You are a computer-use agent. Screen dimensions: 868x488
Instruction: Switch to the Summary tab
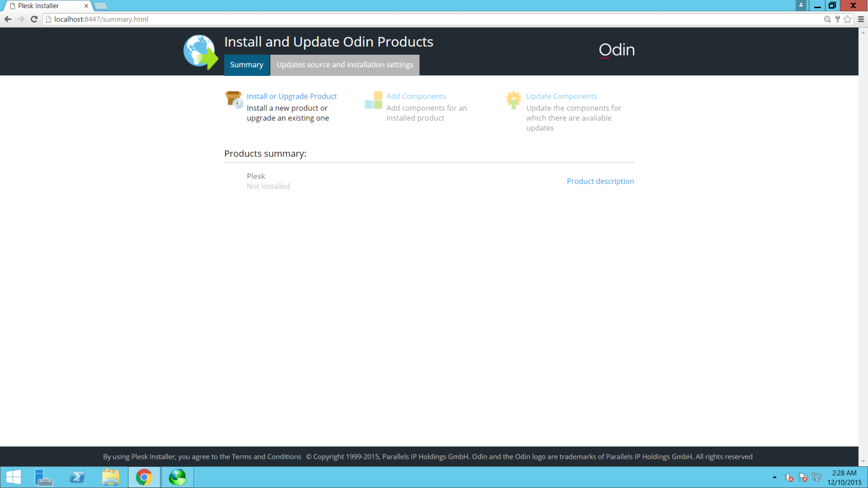pyautogui.click(x=247, y=65)
